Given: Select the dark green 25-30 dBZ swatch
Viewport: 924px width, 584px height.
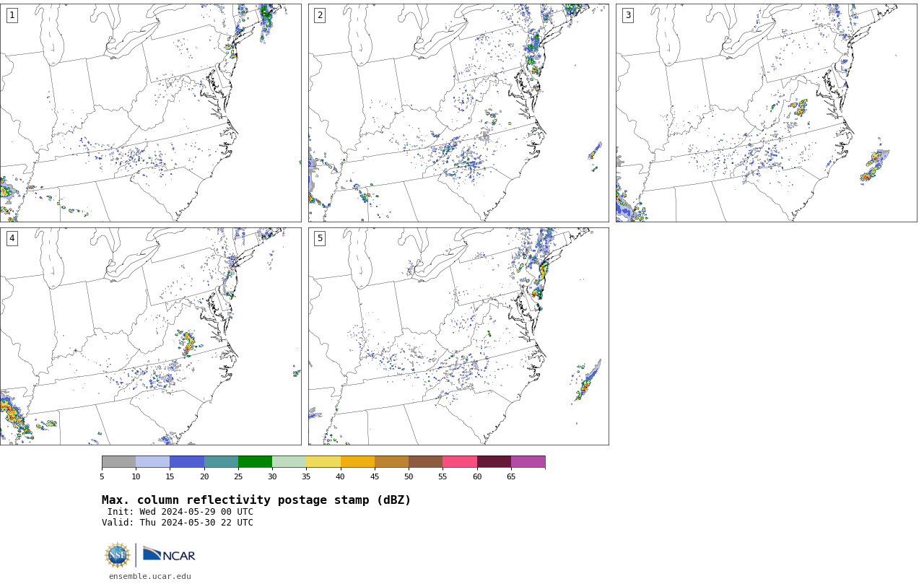Looking at the screenshot, I should 255,462.
